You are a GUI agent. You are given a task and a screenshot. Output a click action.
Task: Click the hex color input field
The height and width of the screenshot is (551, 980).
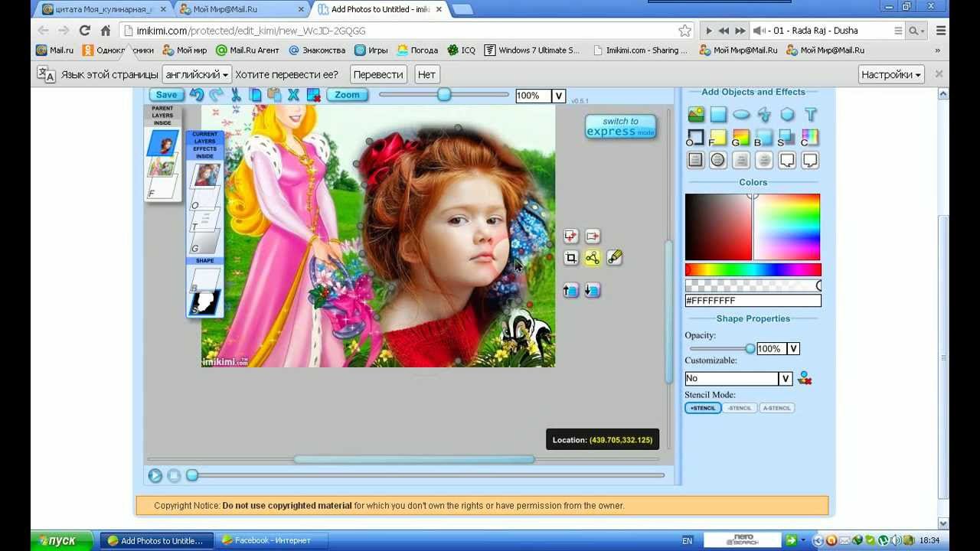point(753,301)
